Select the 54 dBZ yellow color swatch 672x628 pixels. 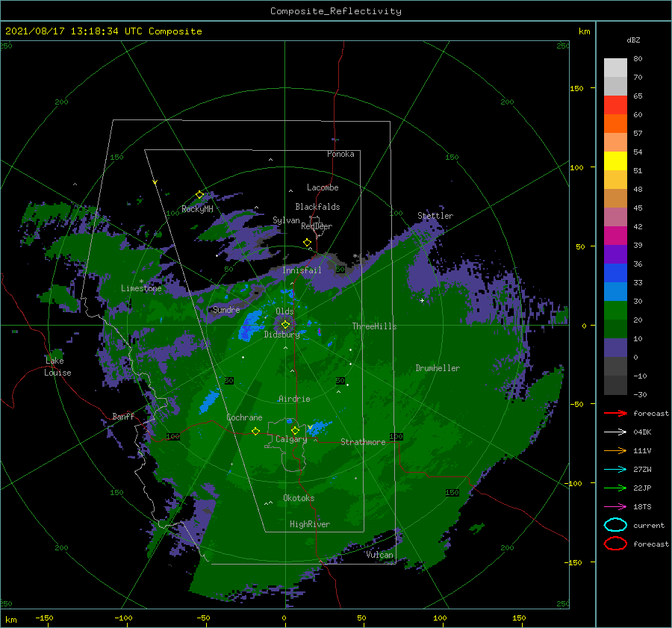[x=615, y=161]
